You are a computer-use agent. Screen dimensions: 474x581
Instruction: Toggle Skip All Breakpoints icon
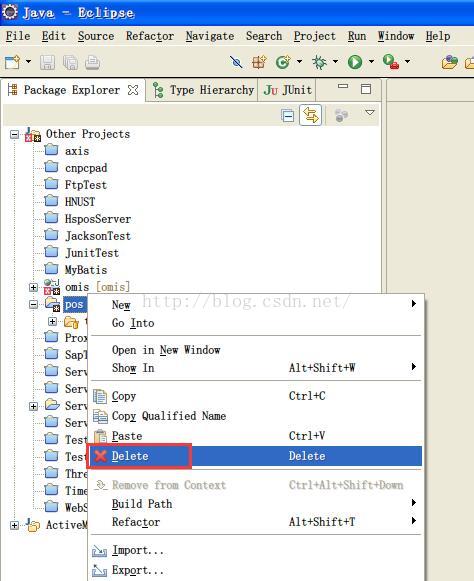pos(236,62)
